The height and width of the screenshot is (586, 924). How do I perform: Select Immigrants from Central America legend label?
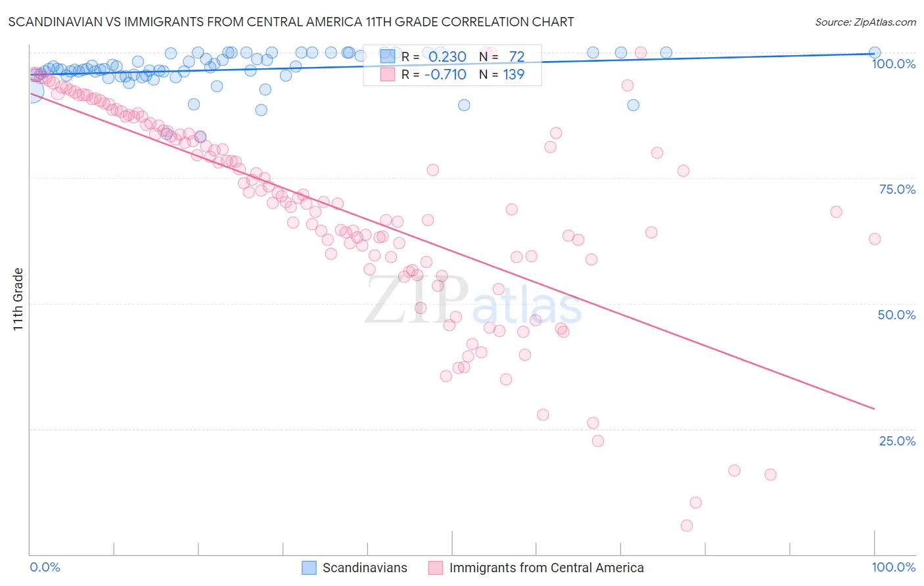pyautogui.click(x=547, y=568)
